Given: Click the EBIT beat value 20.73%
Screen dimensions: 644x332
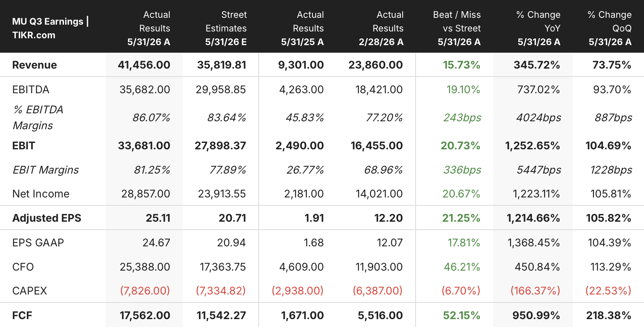Looking at the screenshot, I should click(x=461, y=146).
